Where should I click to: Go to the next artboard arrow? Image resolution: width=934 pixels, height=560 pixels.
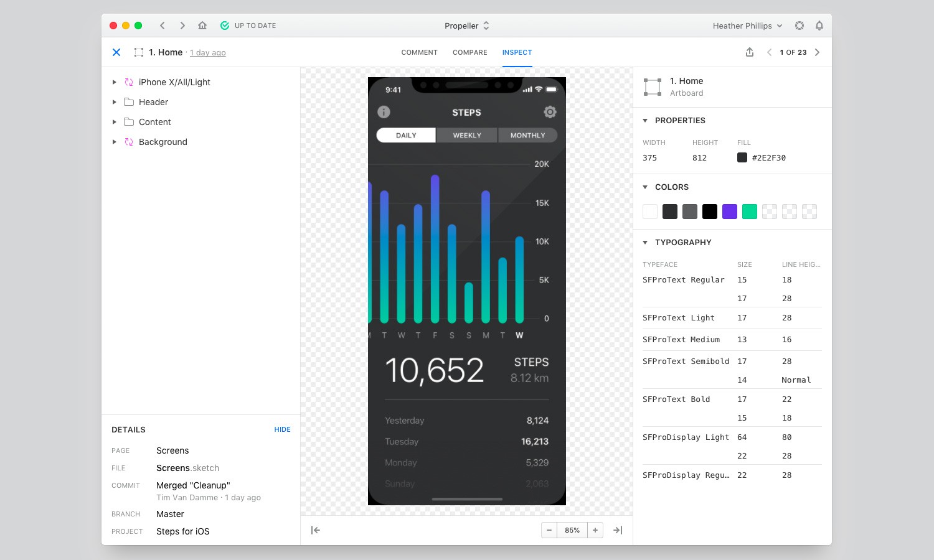(818, 52)
